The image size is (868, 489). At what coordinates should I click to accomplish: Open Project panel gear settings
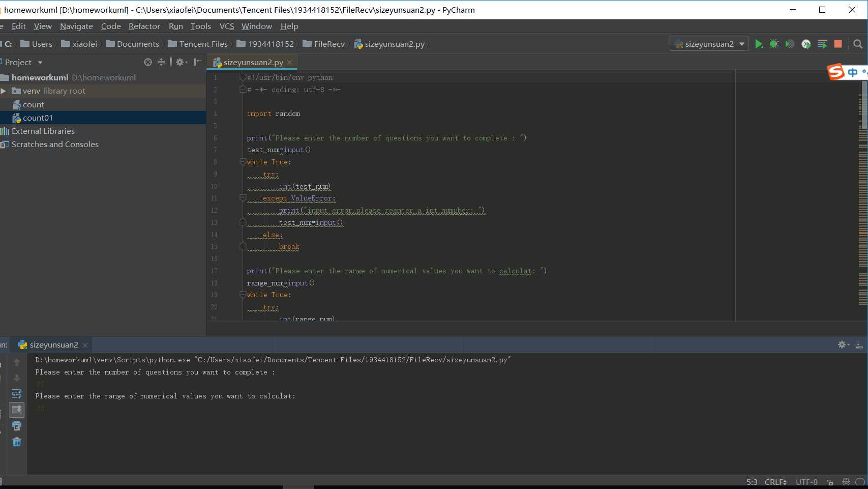181,62
